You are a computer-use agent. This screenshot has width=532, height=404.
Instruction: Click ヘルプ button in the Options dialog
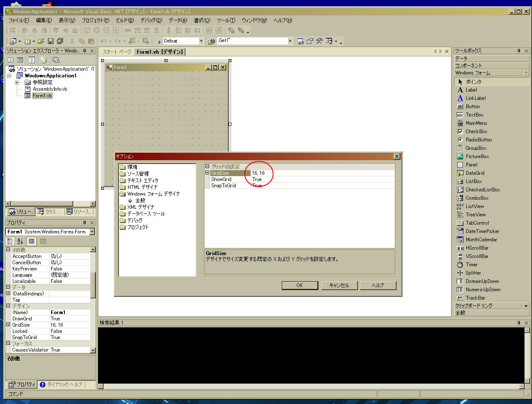pyautogui.click(x=378, y=285)
